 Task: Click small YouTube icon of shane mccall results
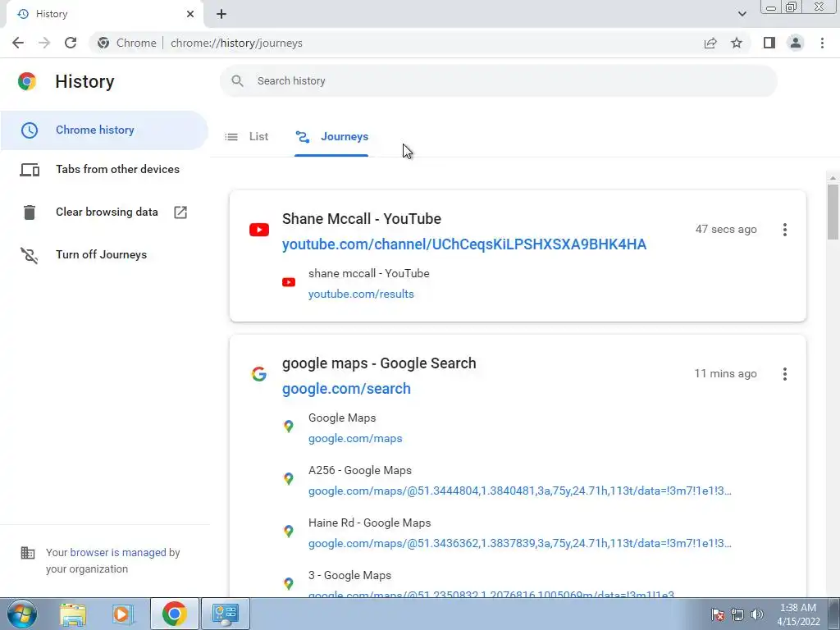tap(289, 282)
